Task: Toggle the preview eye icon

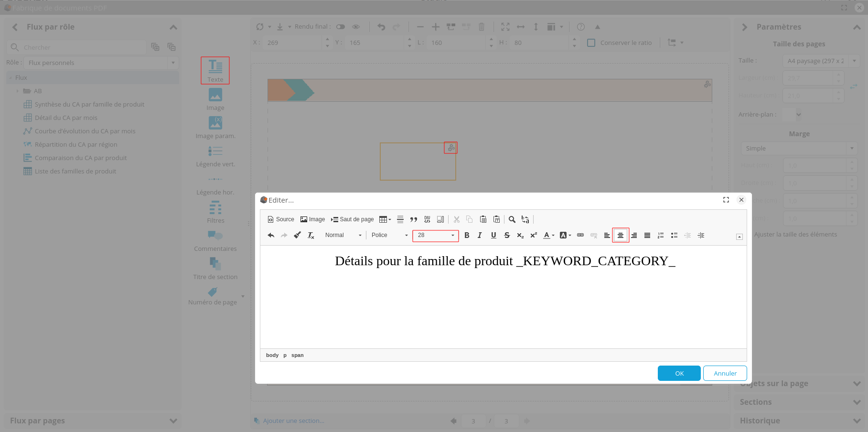Action: coord(356,27)
